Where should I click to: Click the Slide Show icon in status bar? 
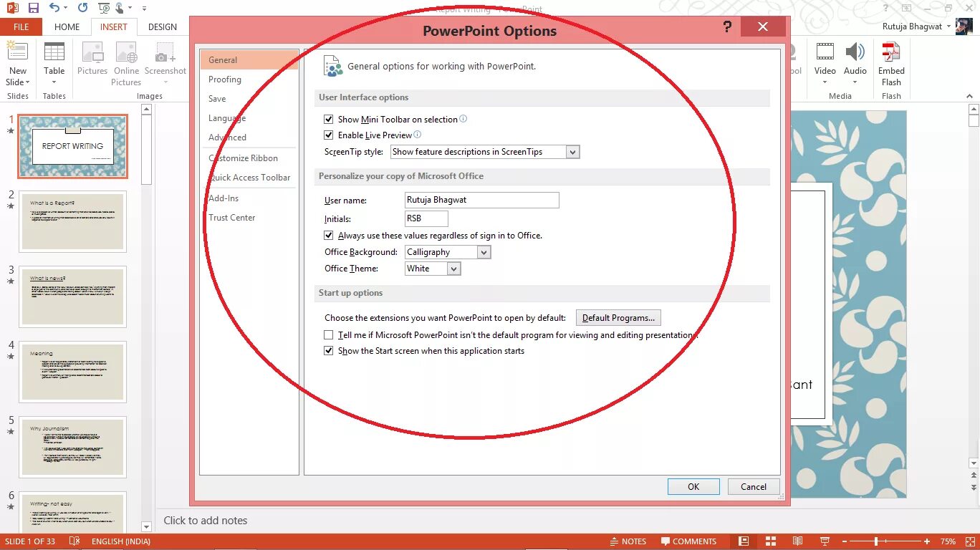[825, 541]
